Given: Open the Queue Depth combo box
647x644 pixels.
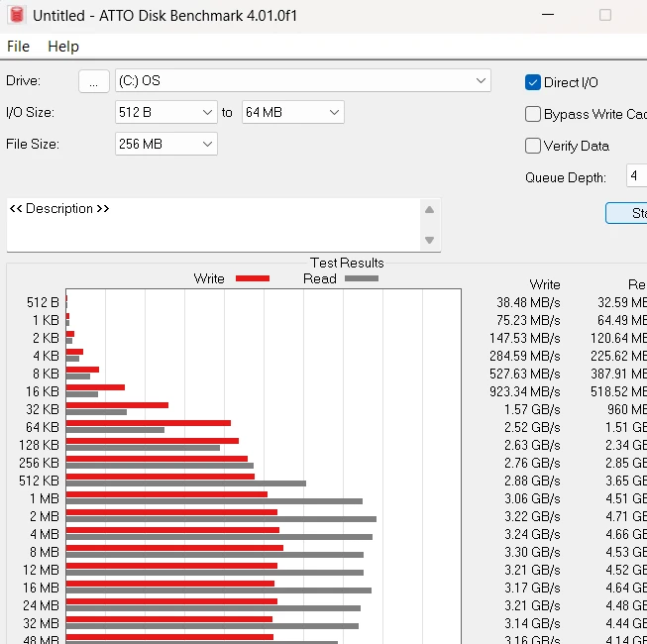Looking at the screenshot, I should click(635, 176).
